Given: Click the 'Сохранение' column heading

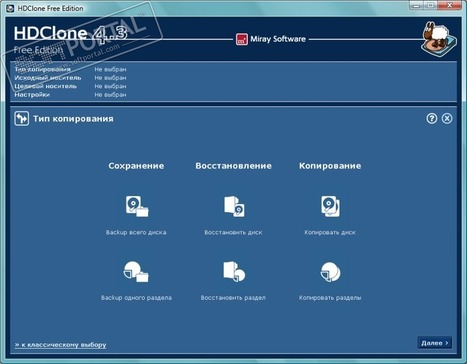Looking at the screenshot, I should [136, 166].
